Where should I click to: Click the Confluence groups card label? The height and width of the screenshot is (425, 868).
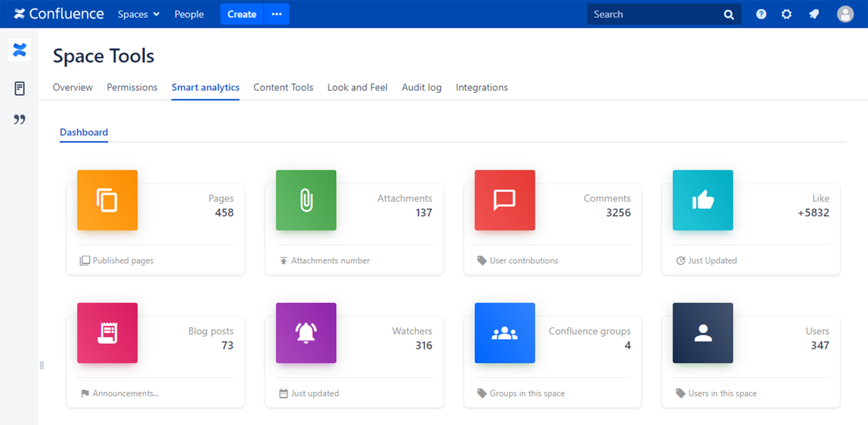590,331
